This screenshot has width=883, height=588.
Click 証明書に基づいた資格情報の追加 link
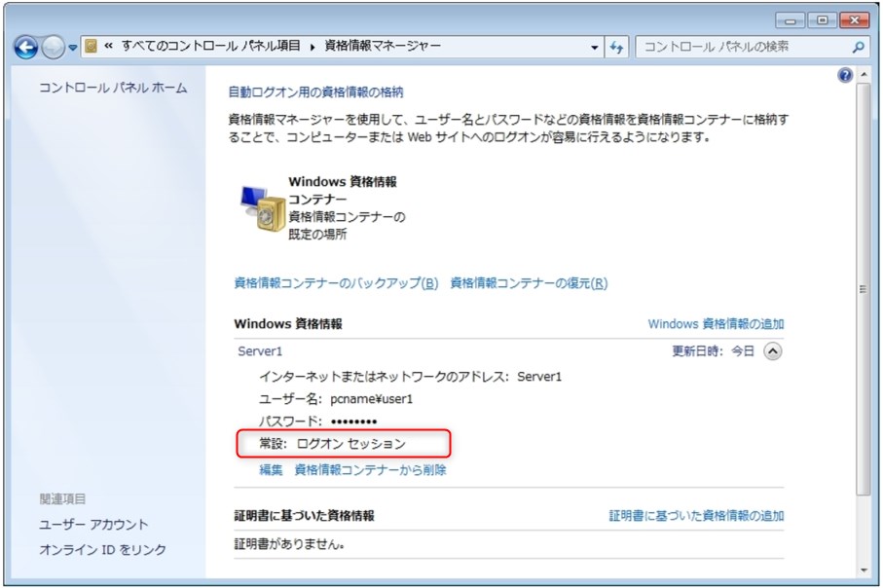(x=697, y=515)
